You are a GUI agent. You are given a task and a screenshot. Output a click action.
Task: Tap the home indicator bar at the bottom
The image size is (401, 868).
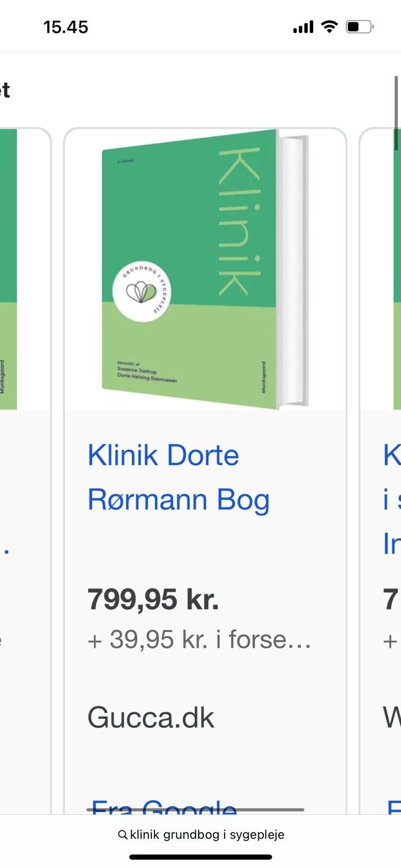pos(201,857)
